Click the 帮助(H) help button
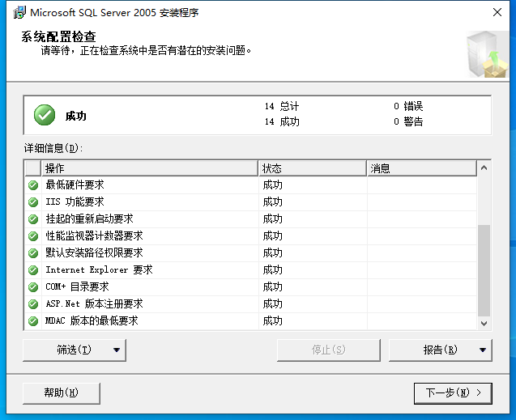The height and width of the screenshot is (420, 516). [x=62, y=392]
